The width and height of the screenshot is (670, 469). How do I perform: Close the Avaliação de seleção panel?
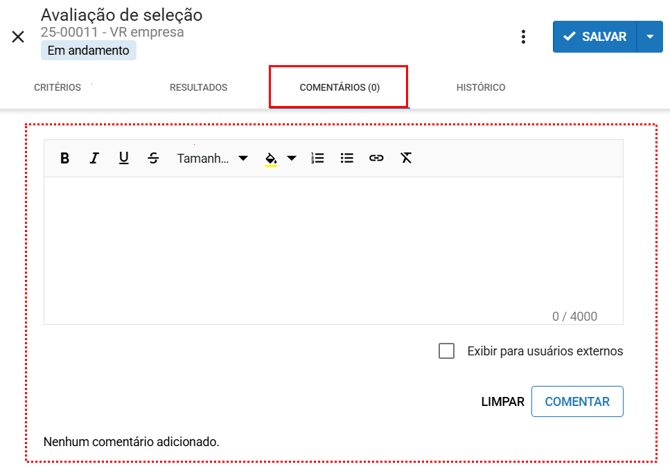pyautogui.click(x=18, y=37)
